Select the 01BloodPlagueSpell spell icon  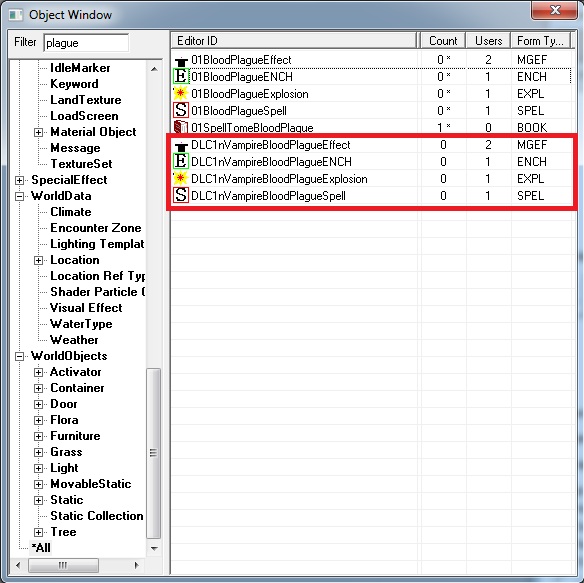click(x=181, y=110)
